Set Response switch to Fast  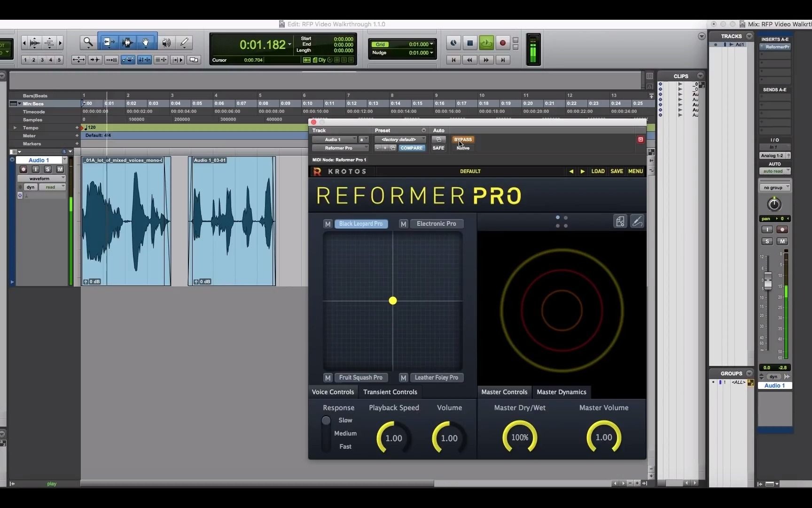pyautogui.click(x=345, y=446)
